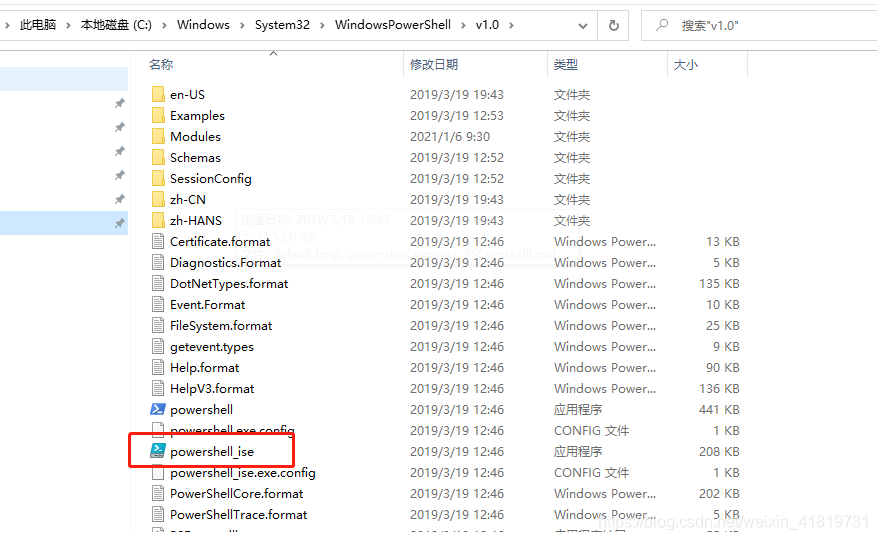Open the address bar history dropdown
This screenshot has width=877, height=540.
point(583,26)
